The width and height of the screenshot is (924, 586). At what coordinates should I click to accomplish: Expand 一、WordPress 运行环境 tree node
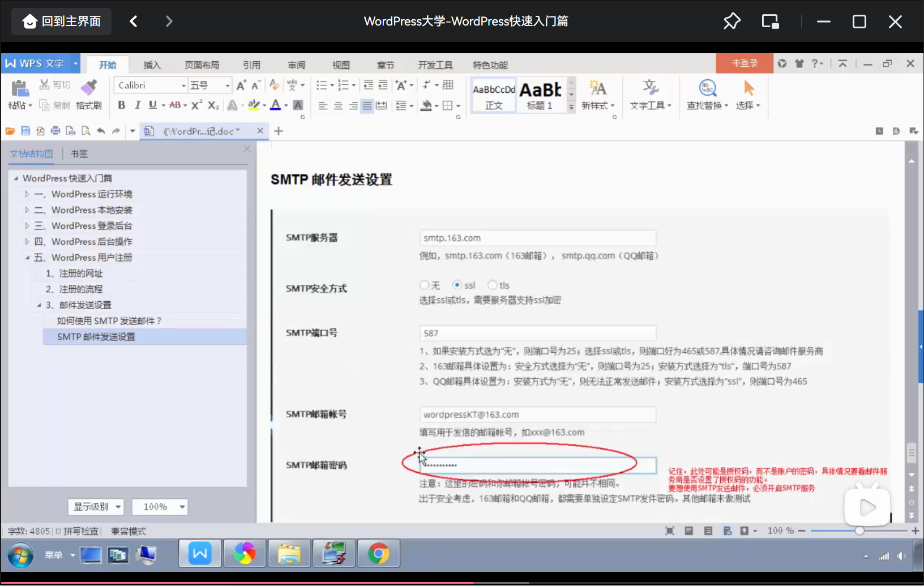27,194
